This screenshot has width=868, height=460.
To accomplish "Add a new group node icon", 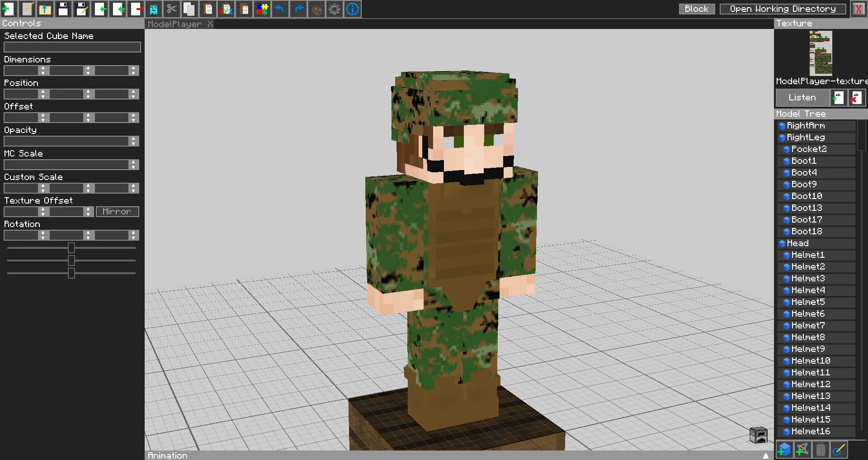I will (802, 450).
